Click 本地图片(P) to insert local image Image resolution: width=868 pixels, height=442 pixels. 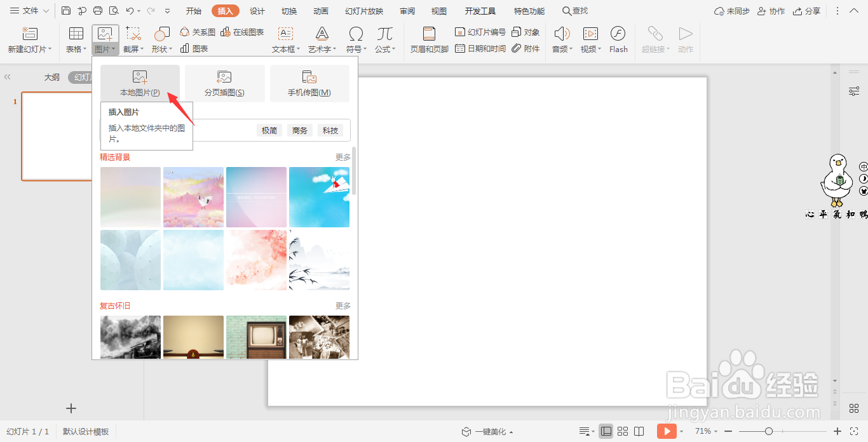140,83
